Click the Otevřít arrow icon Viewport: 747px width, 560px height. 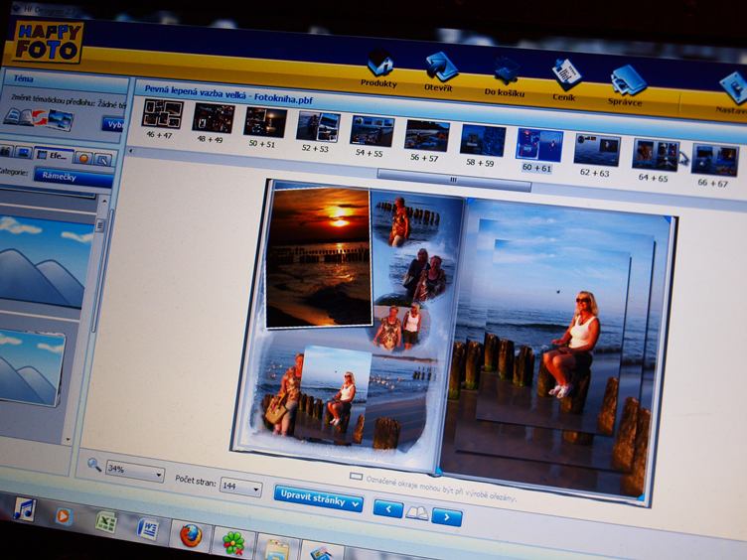coord(441,68)
